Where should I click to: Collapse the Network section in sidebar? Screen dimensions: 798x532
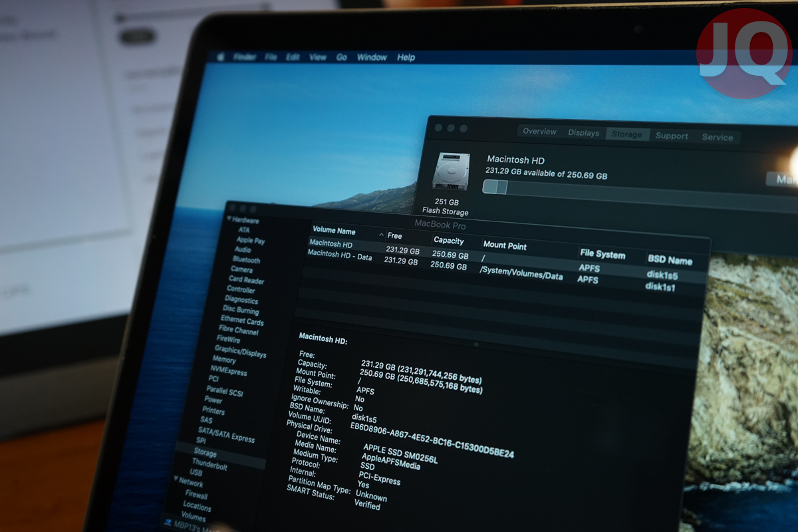(176, 479)
